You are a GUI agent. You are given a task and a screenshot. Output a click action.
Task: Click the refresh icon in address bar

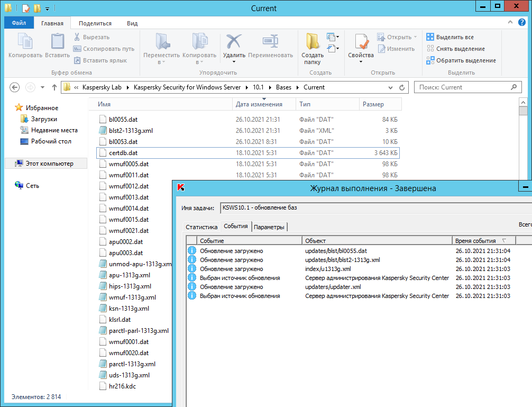[402, 87]
